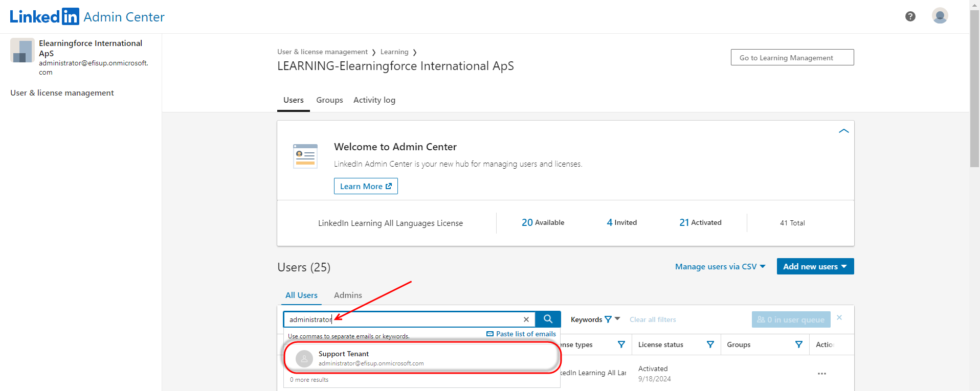Click the welcome card document icon
This screenshot has height=391, width=980.
pyautogui.click(x=305, y=156)
